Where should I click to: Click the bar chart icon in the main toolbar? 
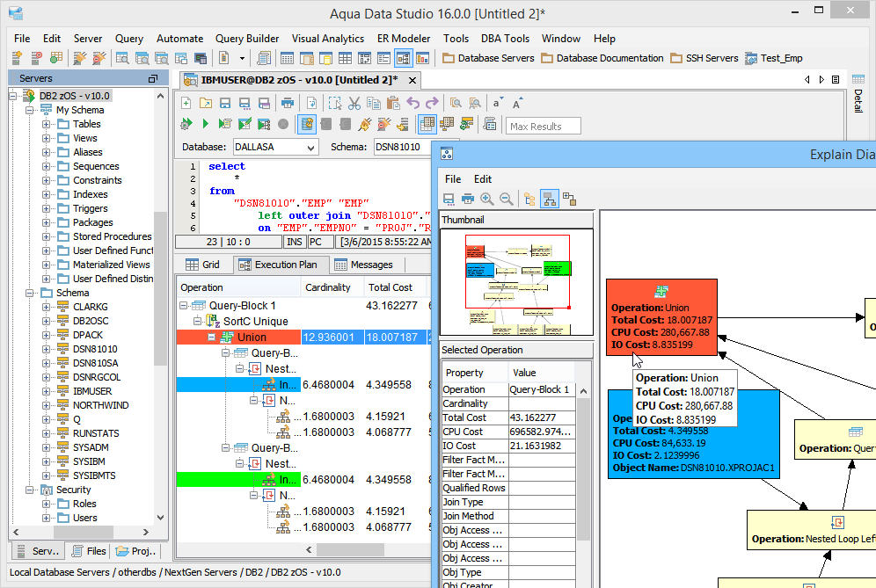[423, 57]
